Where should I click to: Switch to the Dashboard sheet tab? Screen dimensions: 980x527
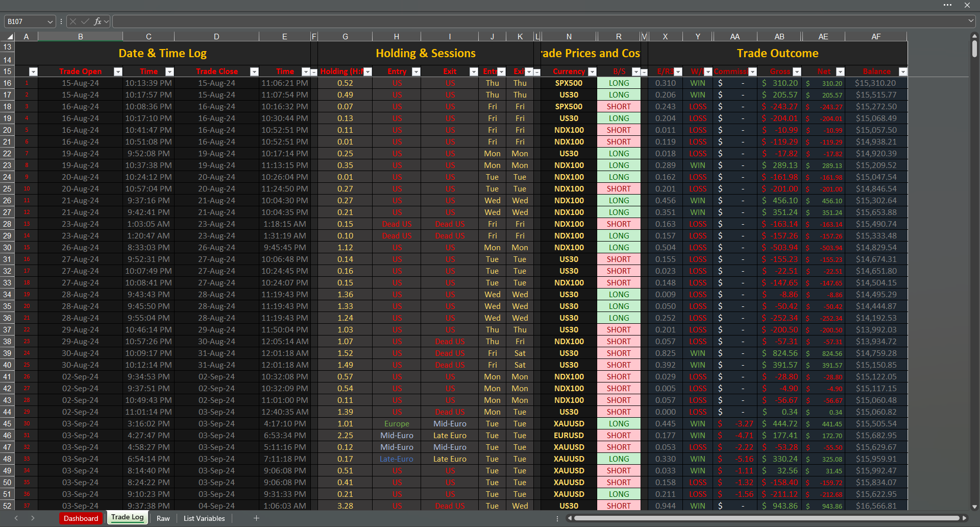point(81,518)
